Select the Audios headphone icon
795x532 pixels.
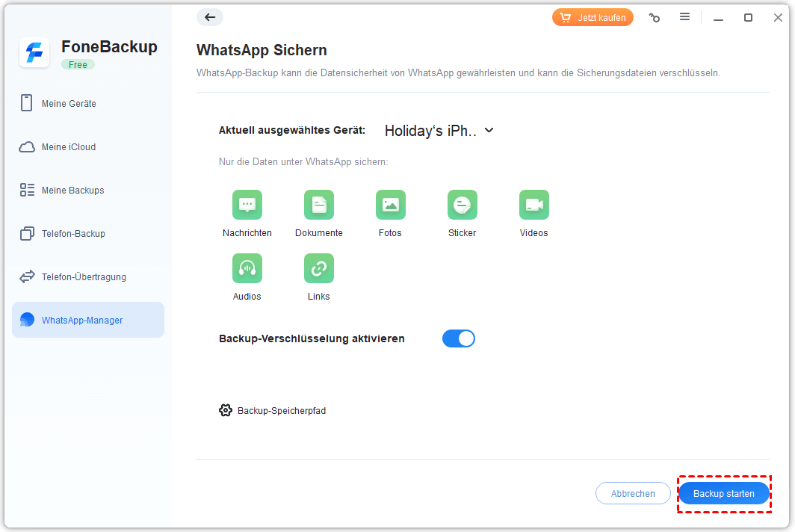click(247, 268)
